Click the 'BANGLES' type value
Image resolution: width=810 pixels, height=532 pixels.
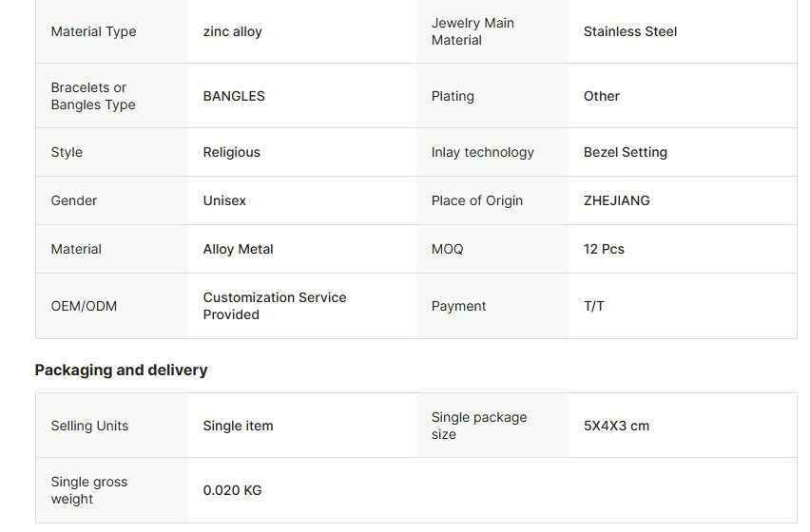coord(234,96)
